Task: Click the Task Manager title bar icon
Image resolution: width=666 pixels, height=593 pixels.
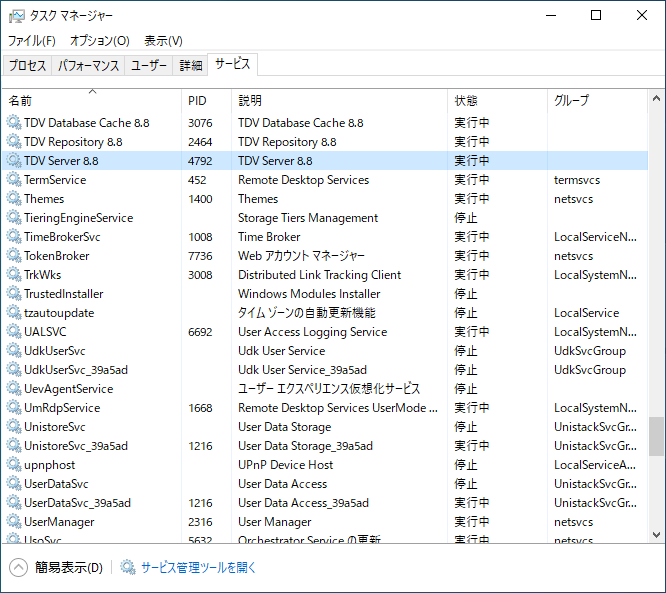Action: pyautogui.click(x=17, y=16)
